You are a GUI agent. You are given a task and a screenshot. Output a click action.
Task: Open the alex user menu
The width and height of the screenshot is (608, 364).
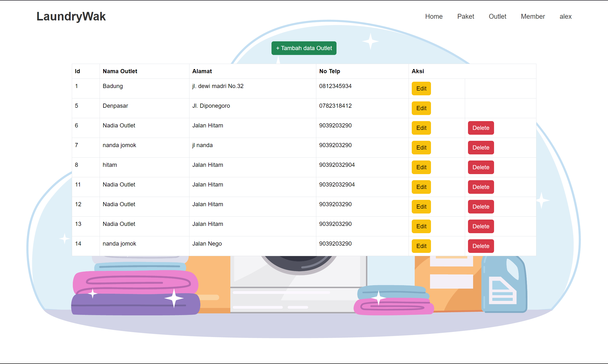(x=565, y=17)
